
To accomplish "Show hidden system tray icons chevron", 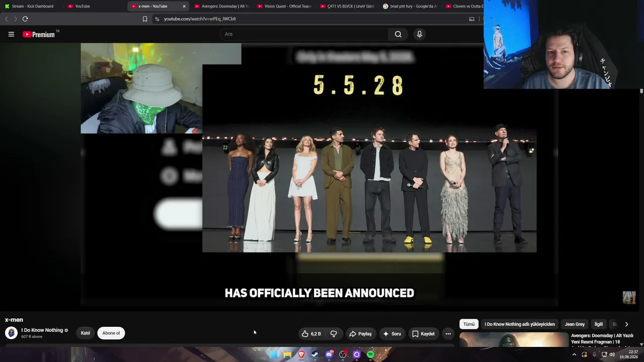I will [574, 354].
